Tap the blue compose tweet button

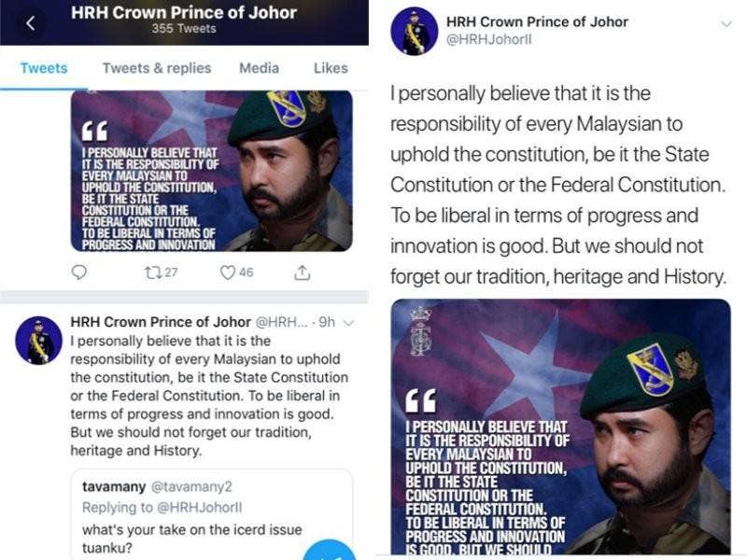click(x=330, y=550)
